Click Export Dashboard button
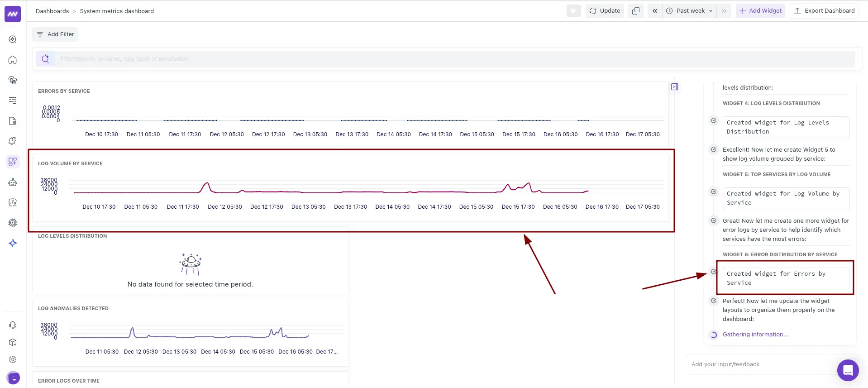 [825, 11]
